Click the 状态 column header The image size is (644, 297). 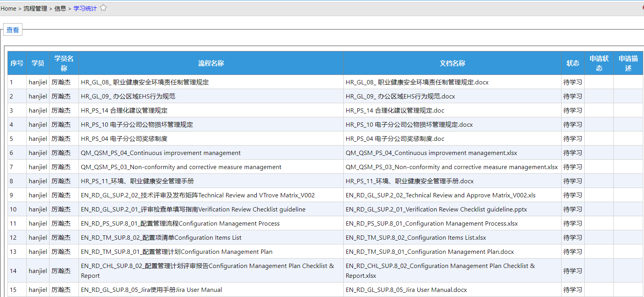[x=573, y=63]
